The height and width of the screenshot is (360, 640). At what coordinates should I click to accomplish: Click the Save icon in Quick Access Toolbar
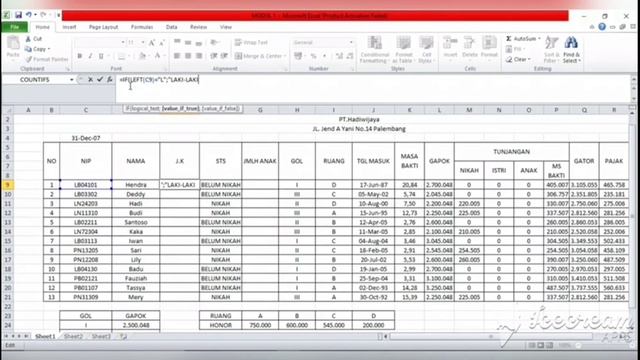[x=18, y=15]
